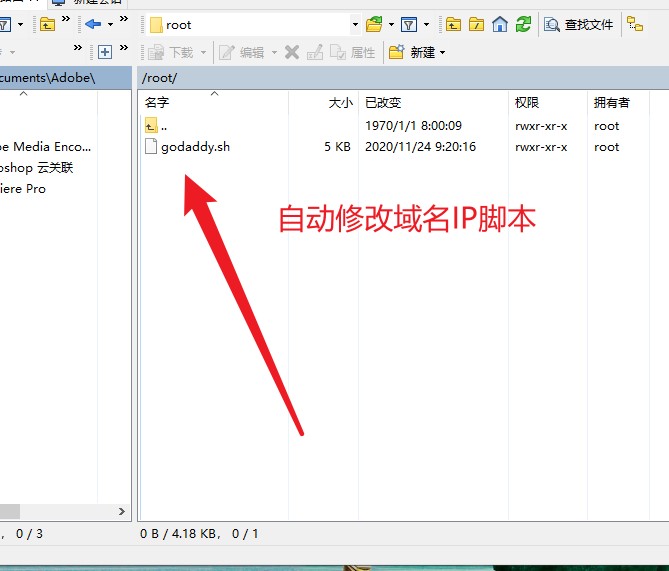Click the 下载 download button
The height and width of the screenshot is (571, 669).
171,52
